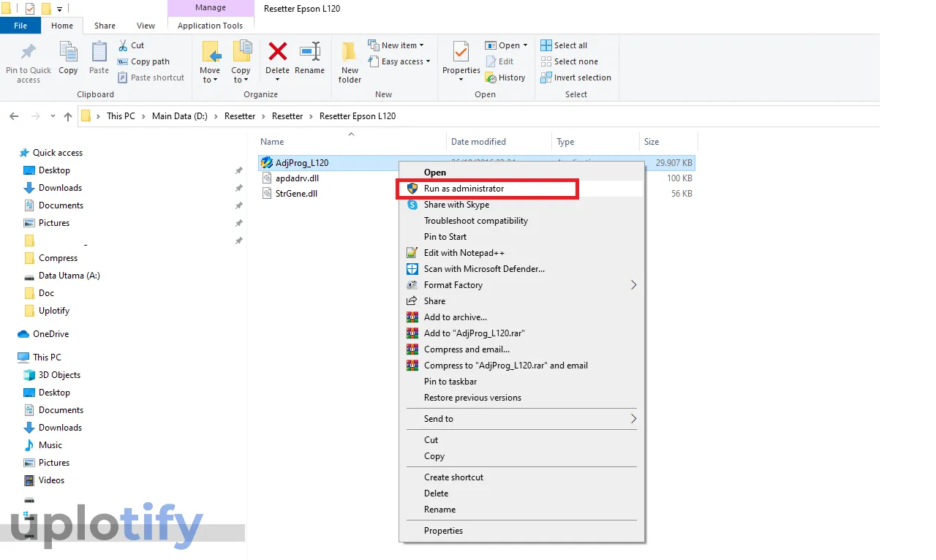Viewport: 936px width, 560px height.
Task: Click Main Data (D:) in address bar
Action: (180, 116)
